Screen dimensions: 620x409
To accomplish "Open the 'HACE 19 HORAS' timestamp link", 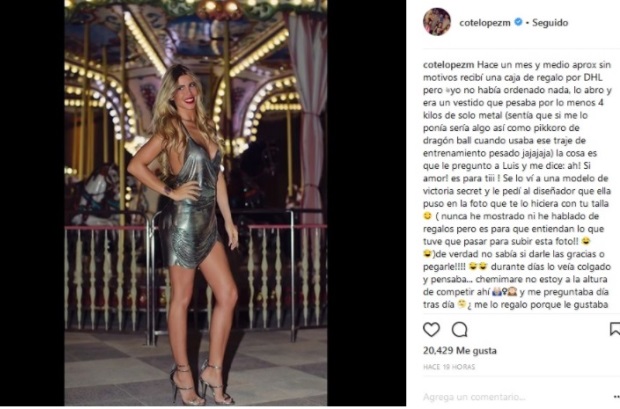I will [449, 367].
